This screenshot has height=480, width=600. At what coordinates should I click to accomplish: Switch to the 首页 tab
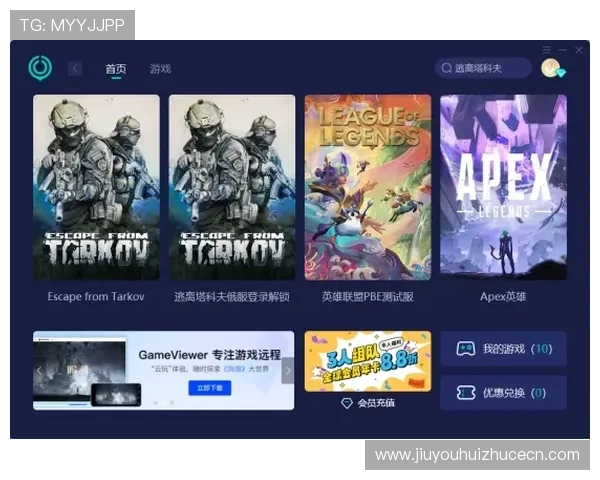pyautogui.click(x=116, y=69)
